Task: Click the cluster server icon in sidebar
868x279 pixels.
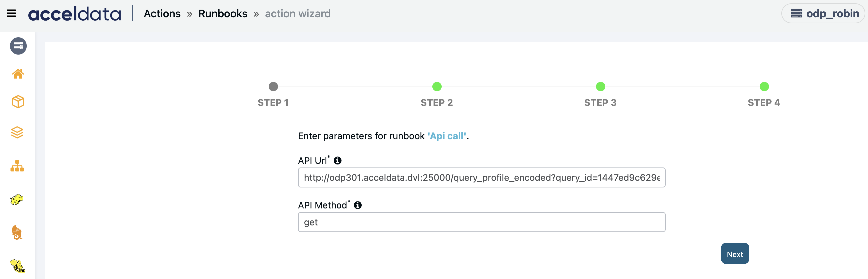Action: click(x=18, y=46)
